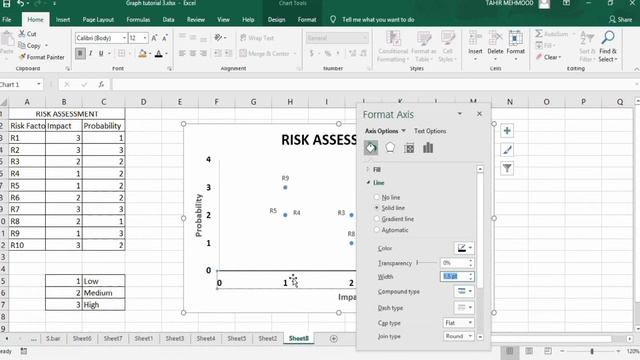Click the formula bar input
Image resolution: width=640 pixels, height=360 pixels.
tap(373, 84)
